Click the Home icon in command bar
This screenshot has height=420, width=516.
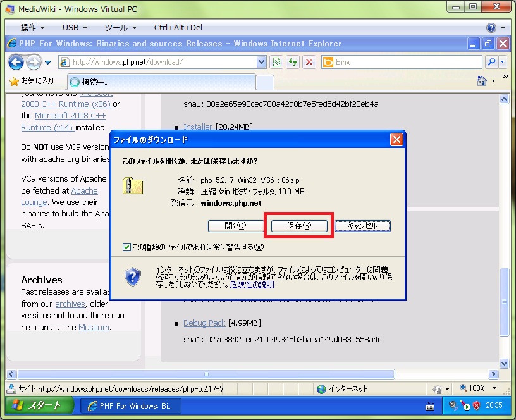click(482, 81)
